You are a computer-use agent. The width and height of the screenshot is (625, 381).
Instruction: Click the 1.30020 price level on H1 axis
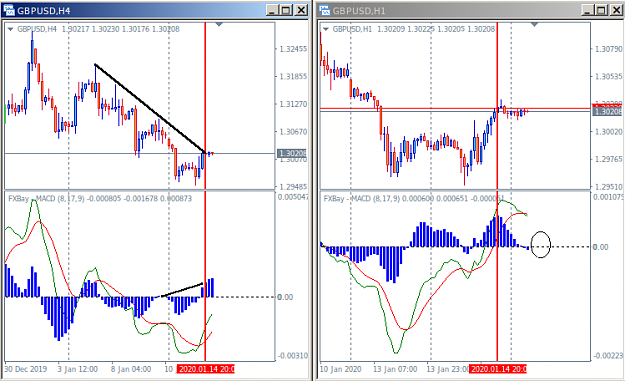point(608,132)
